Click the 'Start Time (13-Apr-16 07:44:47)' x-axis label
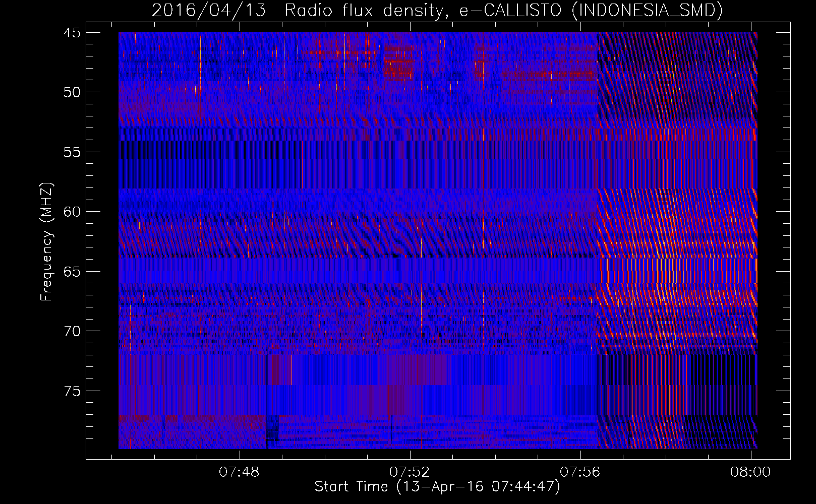 pyautogui.click(x=437, y=487)
